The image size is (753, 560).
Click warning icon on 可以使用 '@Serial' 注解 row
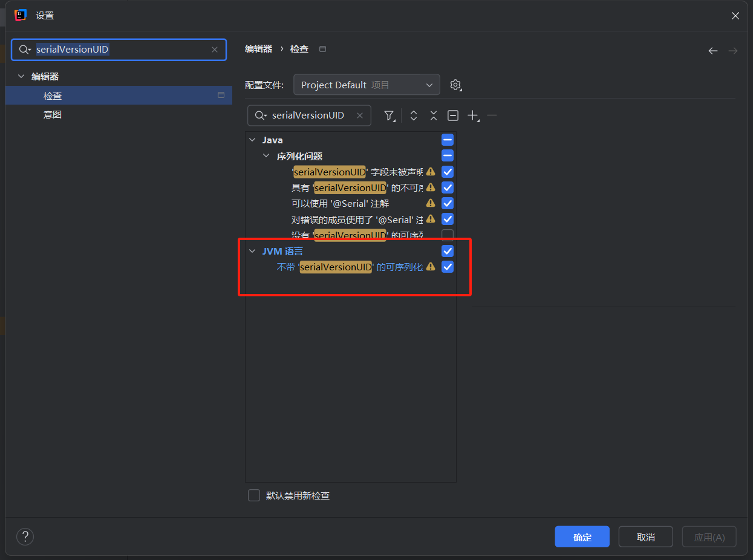point(431,203)
